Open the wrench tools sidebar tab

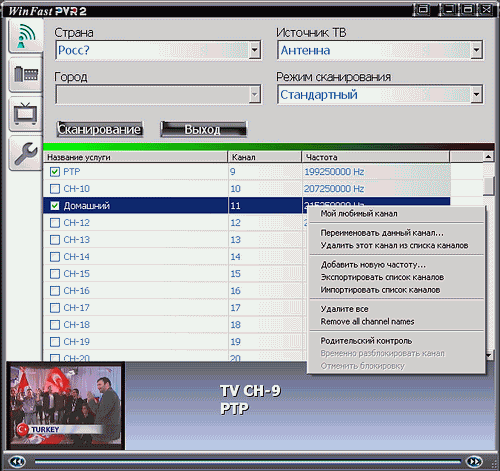tap(26, 153)
